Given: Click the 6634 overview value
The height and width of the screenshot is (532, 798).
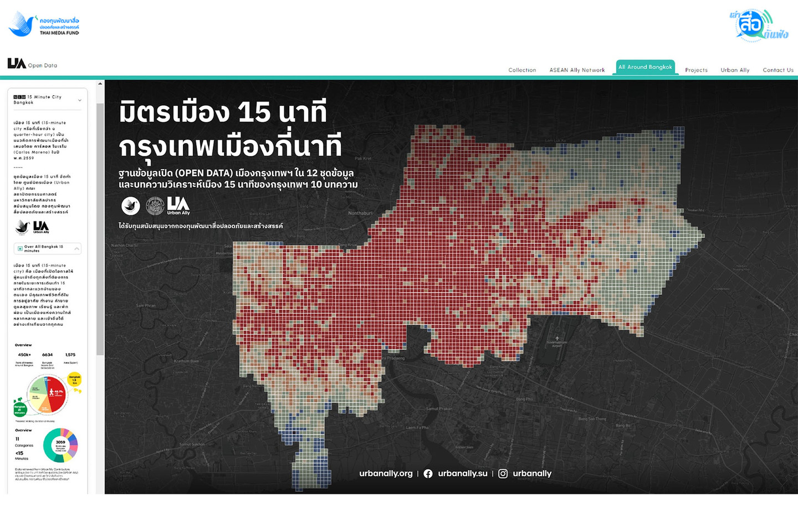Looking at the screenshot, I should [48, 355].
